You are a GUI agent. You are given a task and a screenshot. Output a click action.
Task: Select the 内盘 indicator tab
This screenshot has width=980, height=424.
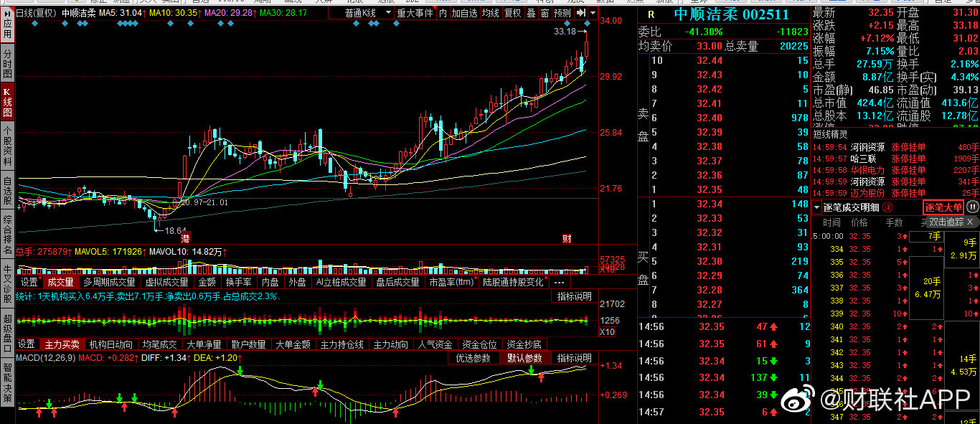coord(270,283)
